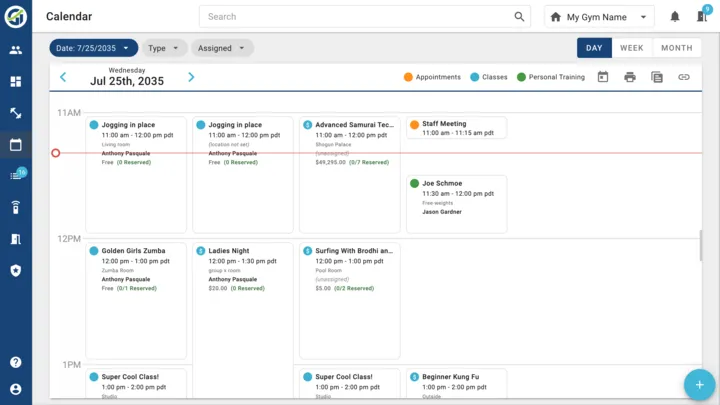The image size is (720, 405).
Task: Open the Type filter dropdown
Action: coord(164,48)
